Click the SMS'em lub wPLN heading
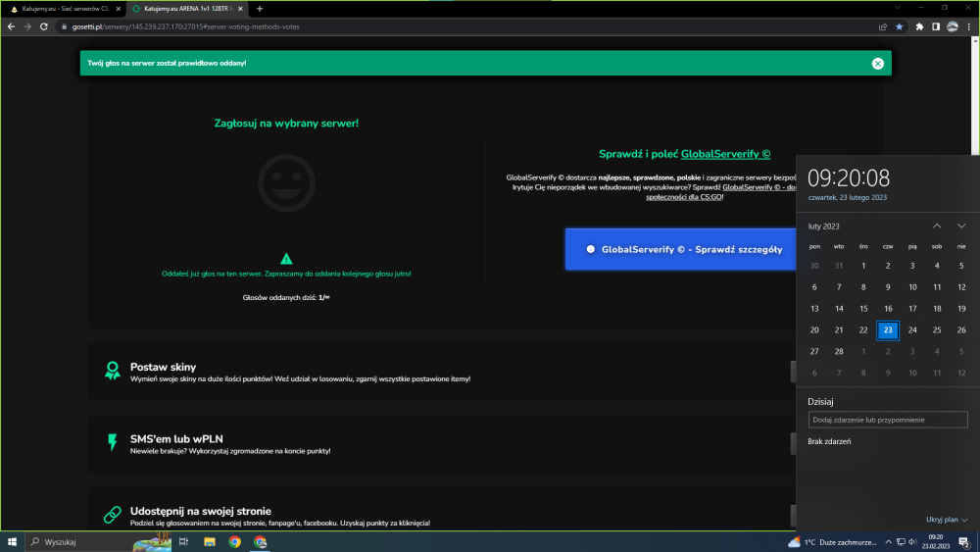980x552 pixels. pos(176,439)
